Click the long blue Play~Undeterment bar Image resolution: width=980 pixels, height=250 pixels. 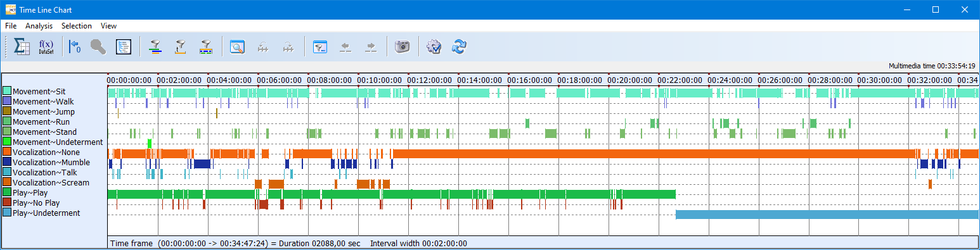click(827, 215)
